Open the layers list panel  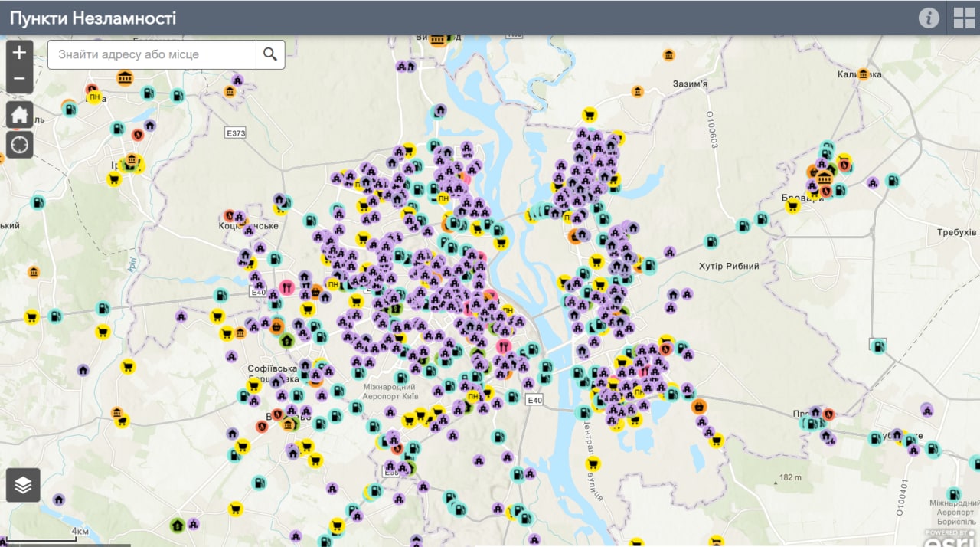[23, 485]
